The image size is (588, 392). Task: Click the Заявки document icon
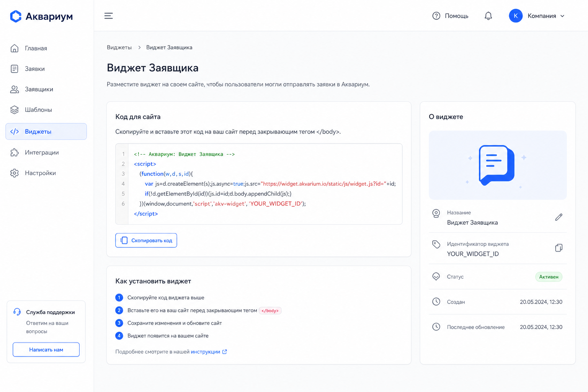point(15,69)
